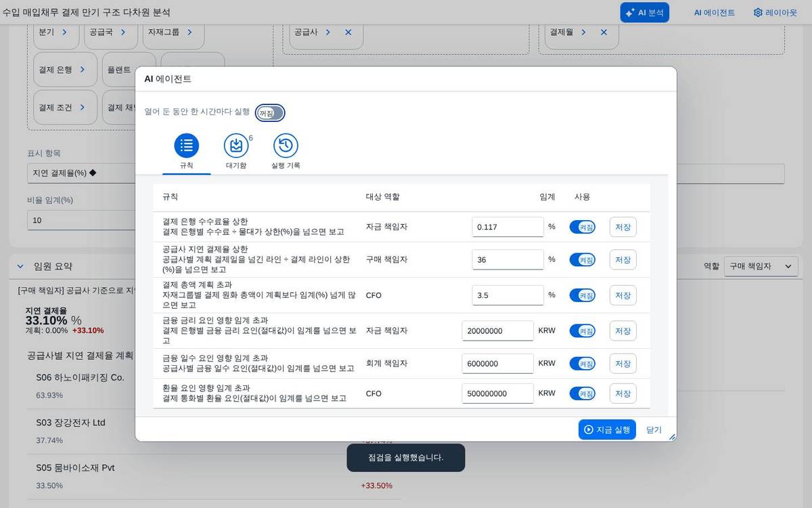Open the 규칙 list icon tab
The image size is (812, 508).
tap(187, 146)
